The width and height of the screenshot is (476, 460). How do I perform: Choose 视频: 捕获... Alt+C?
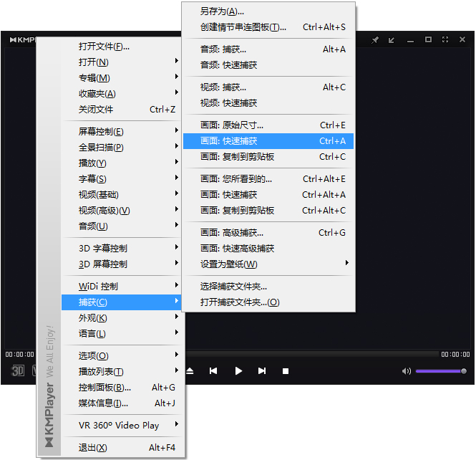click(x=268, y=87)
